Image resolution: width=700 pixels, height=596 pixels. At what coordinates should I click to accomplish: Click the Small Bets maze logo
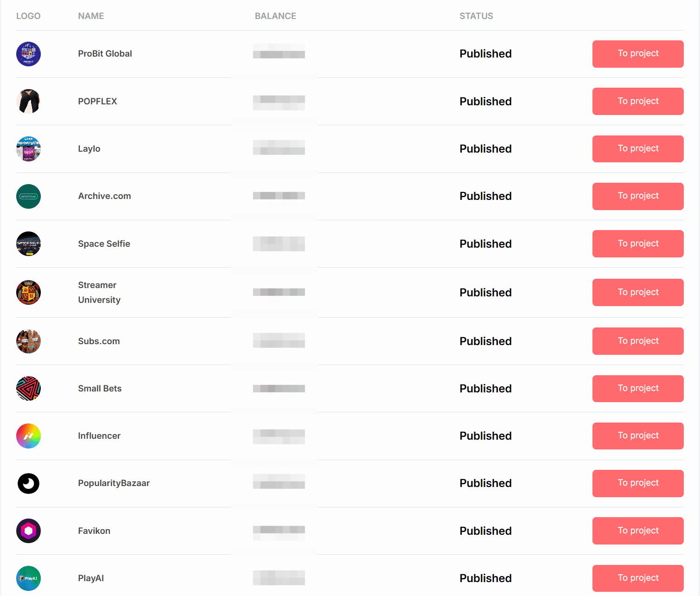28,388
